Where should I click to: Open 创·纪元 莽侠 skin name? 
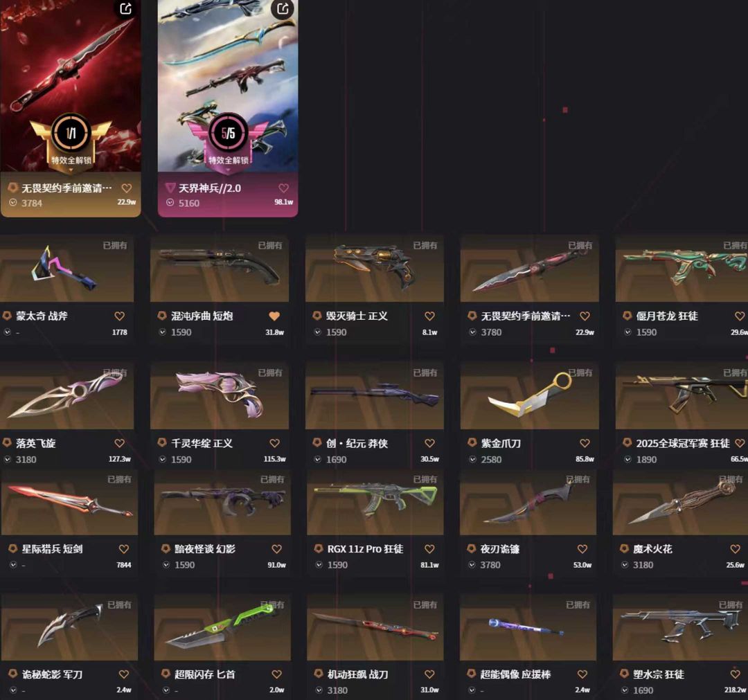click(x=357, y=443)
